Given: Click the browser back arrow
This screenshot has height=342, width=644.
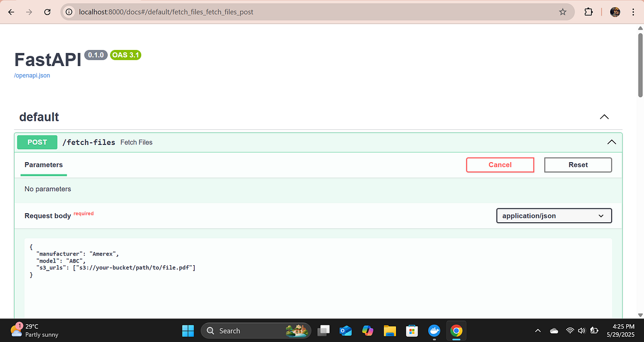Looking at the screenshot, I should pyautogui.click(x=11, y=11).
